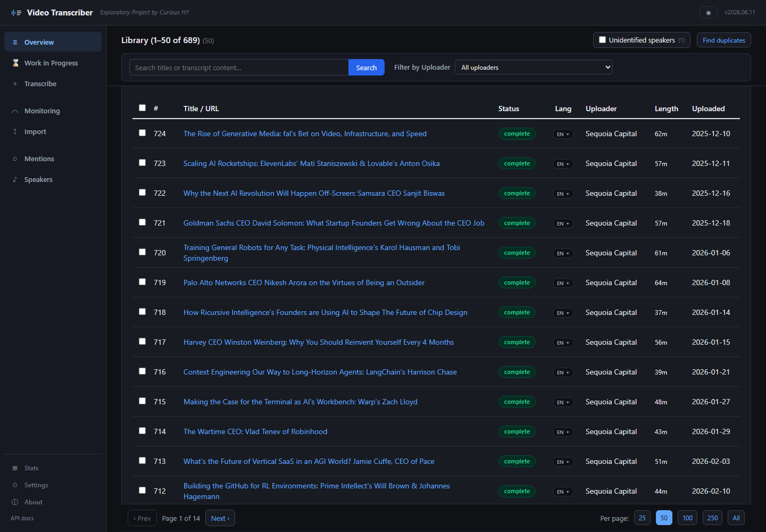
Task: Go to Work in Progress
Action: pos(53,63)
